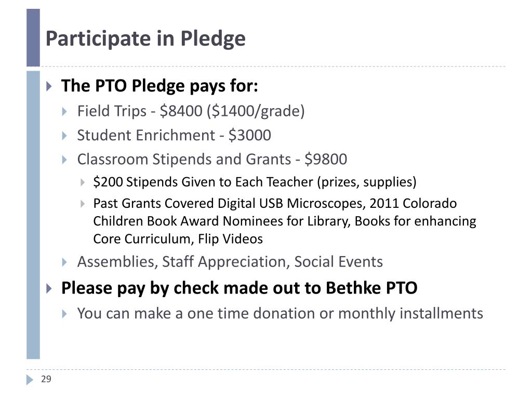Image resolution: width=532 pixels, height=399 pixels.
Task: Click the arrow bullet beside Assemblies, Staff Appreciation
Action: (x=64, y=262)
